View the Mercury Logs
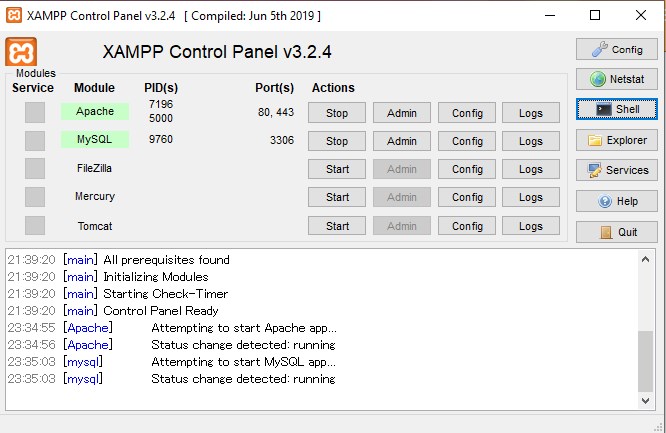This screenshot has width=666, height=433. 531,197
